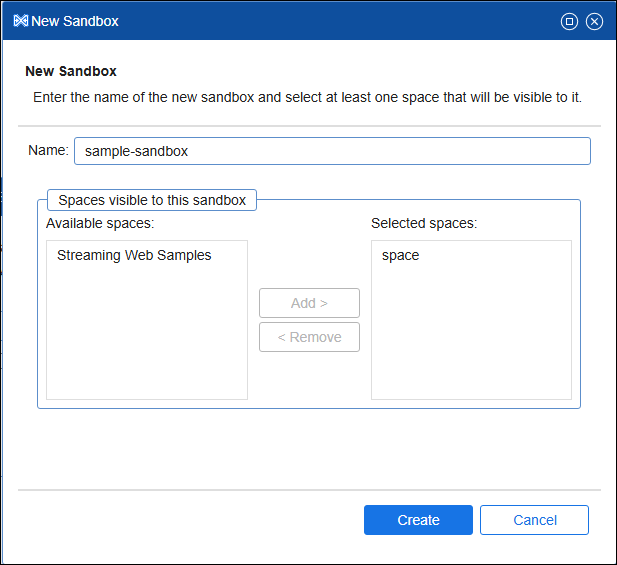Click the 'New Sandbox' title bar text

(75, 21)
